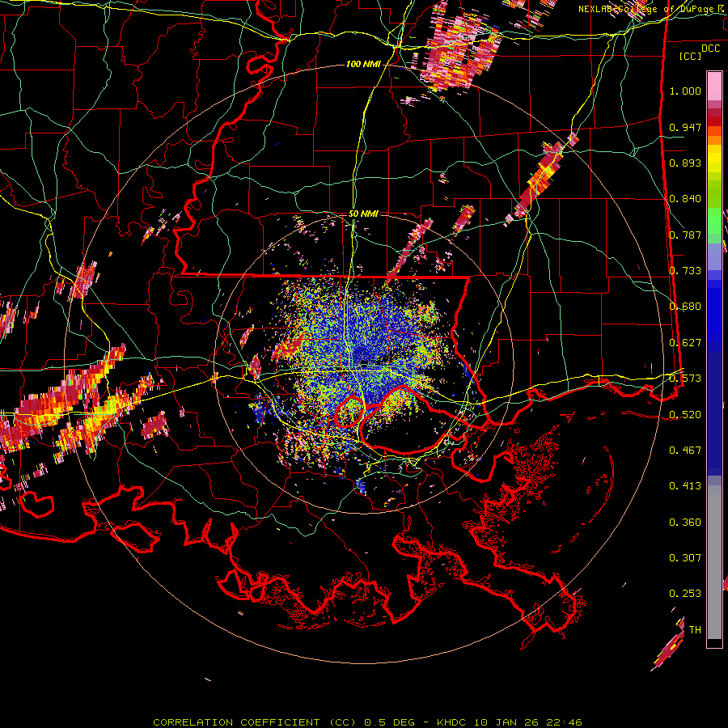Click the CORRELATION COEFFICIENT (CC) caption text
This screenshot has width=728, height=728.
pos(255,722)
